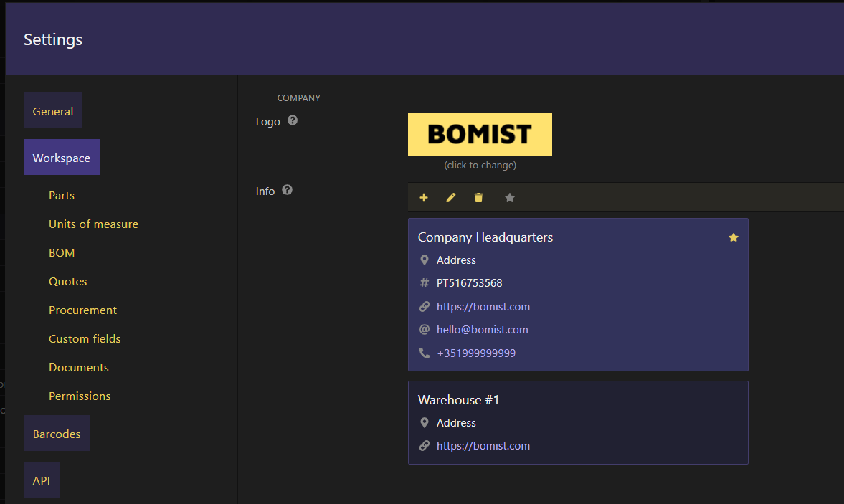The width and height of the screenshot is (844, 504).
Task: Click the PT516753568 tax number
Action: [x=470, y=283]
